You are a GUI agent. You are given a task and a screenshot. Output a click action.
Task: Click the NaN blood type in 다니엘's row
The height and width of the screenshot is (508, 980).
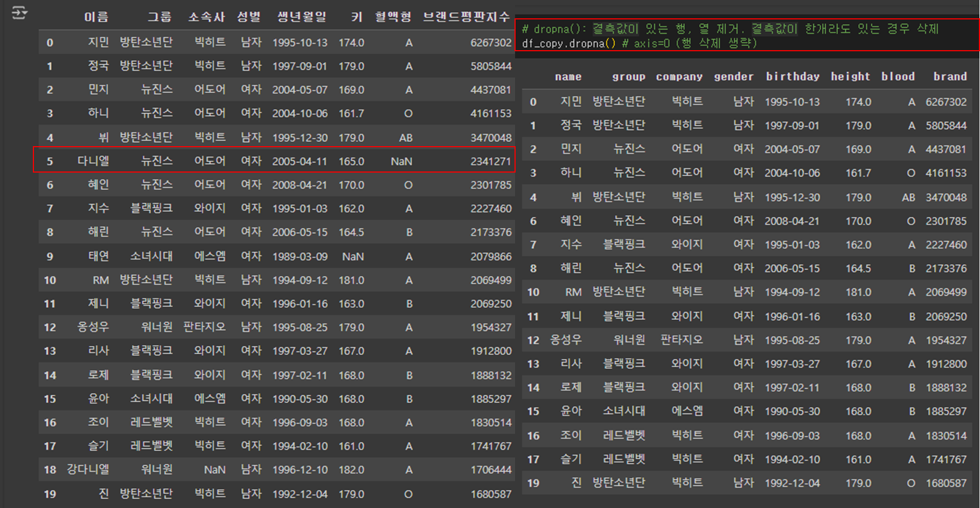[x=402, y=161]
